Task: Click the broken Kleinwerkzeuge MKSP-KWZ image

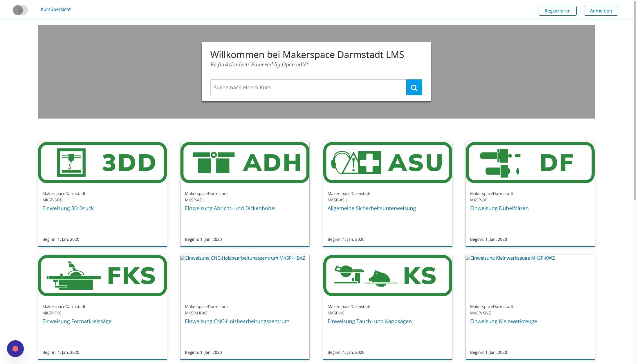Action: click(x=510, y=258)
